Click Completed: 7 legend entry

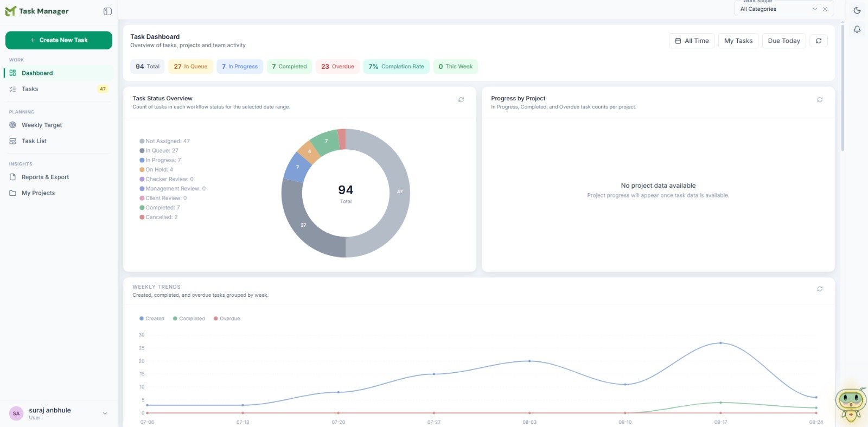pyautogui.click(x=159, y=207)
